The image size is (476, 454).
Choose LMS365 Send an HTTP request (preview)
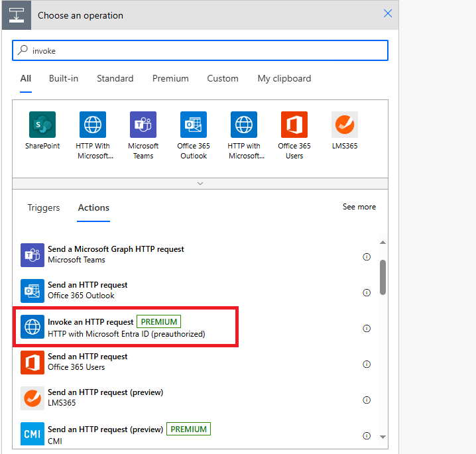pyautogui.click(x=196, y=398)
